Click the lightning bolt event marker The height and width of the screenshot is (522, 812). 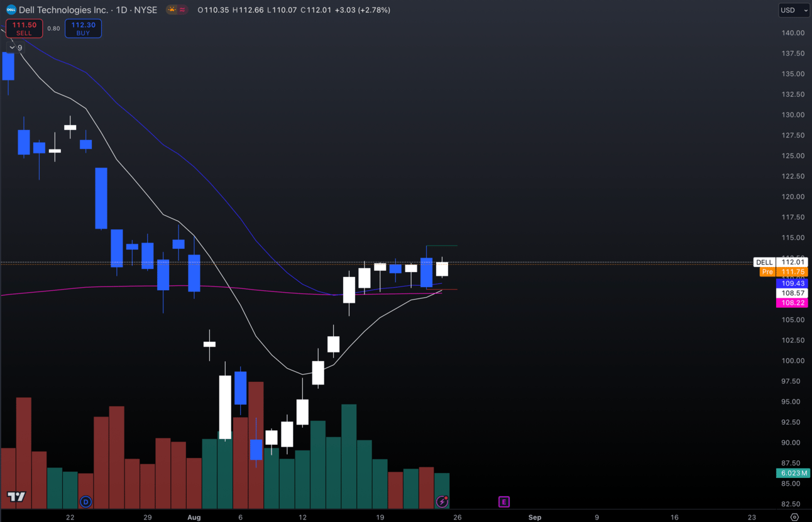[x=442, y=501]
